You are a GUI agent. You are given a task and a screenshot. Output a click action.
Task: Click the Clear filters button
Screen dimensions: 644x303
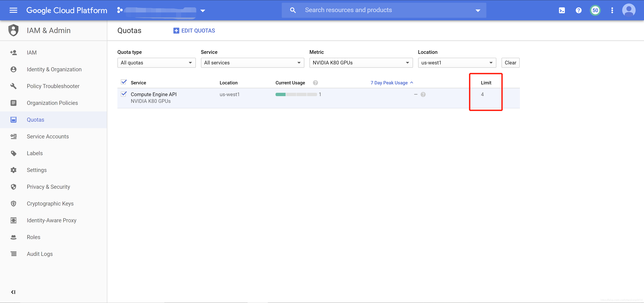pyautogui.click(x=510, y=63)
